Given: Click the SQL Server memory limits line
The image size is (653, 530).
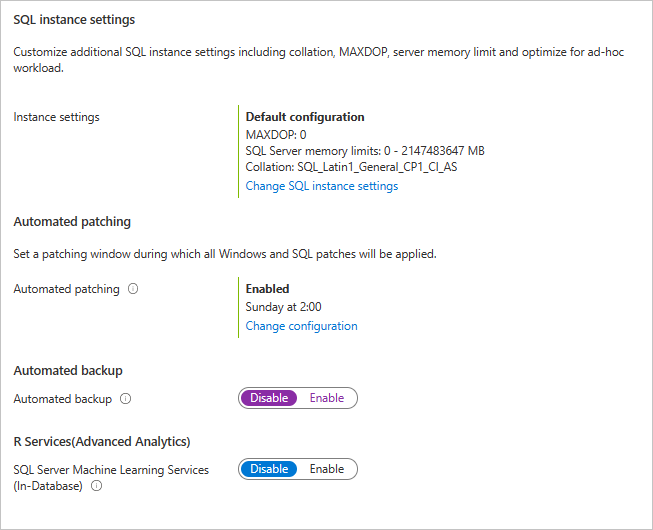Looking at the screenshot, I should [365, 151].
